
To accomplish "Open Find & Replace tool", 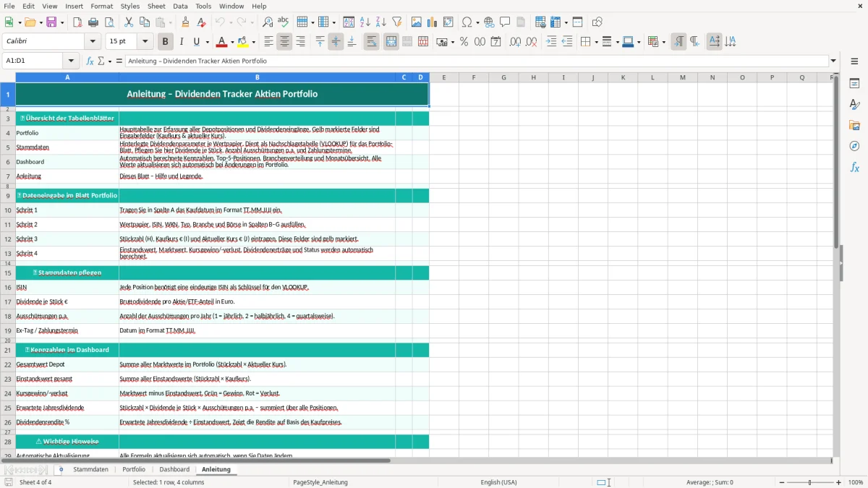I will pos(268,22).
